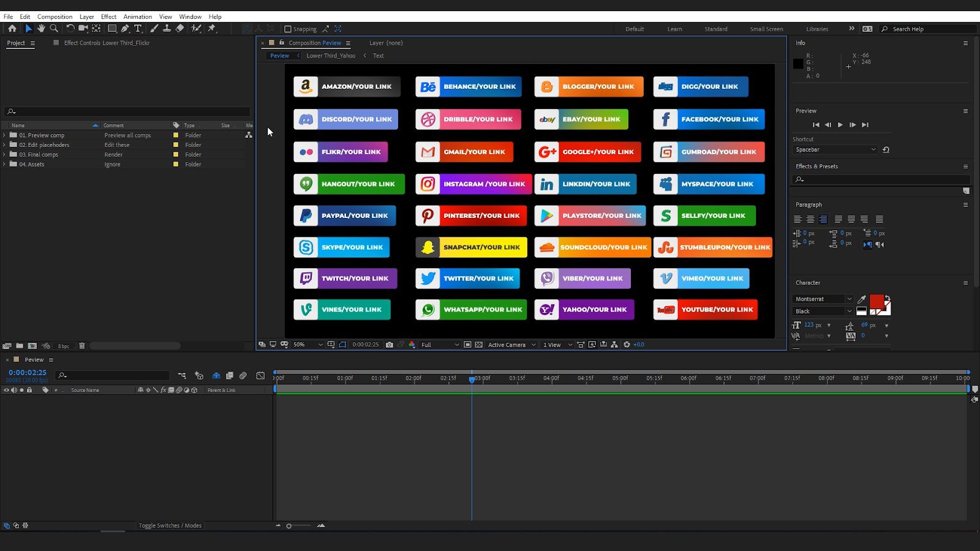Select the Horizontal Type tool
The height and width of the screenshot is (551, 980).
[138, 29]
